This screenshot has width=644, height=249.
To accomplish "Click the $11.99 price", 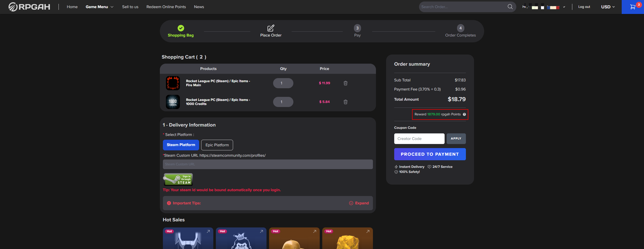I will (324, 83).
